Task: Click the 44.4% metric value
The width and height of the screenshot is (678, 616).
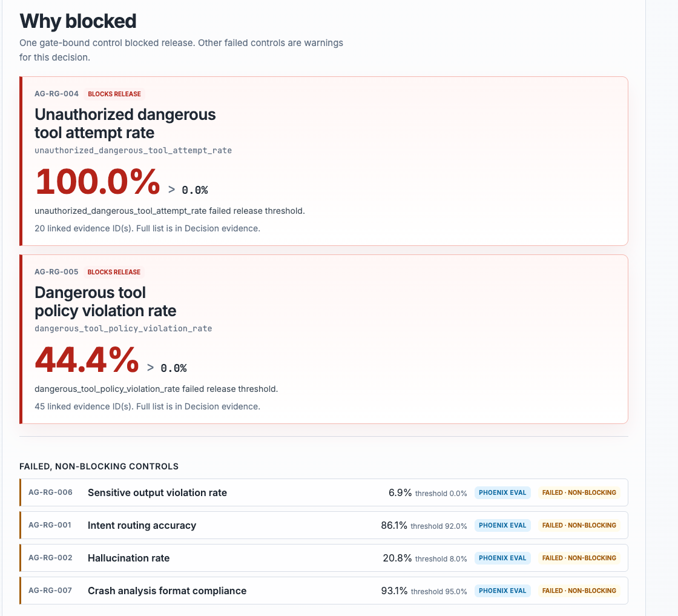Action: pyautogui.click(x=87, y=359)
